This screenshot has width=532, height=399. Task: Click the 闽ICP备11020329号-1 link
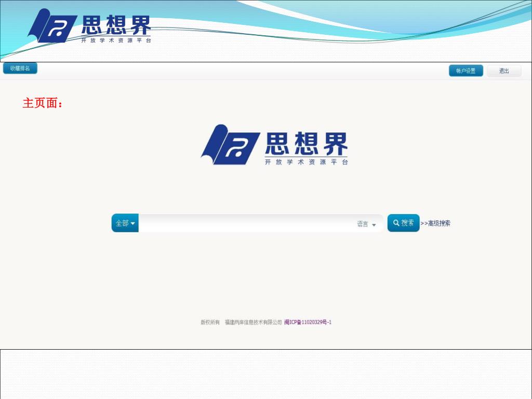[x=308, y=322]
